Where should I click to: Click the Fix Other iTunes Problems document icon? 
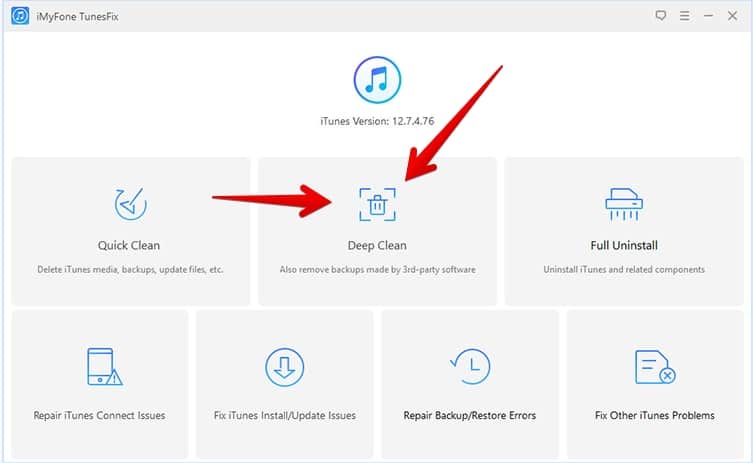tap(655, 367)
